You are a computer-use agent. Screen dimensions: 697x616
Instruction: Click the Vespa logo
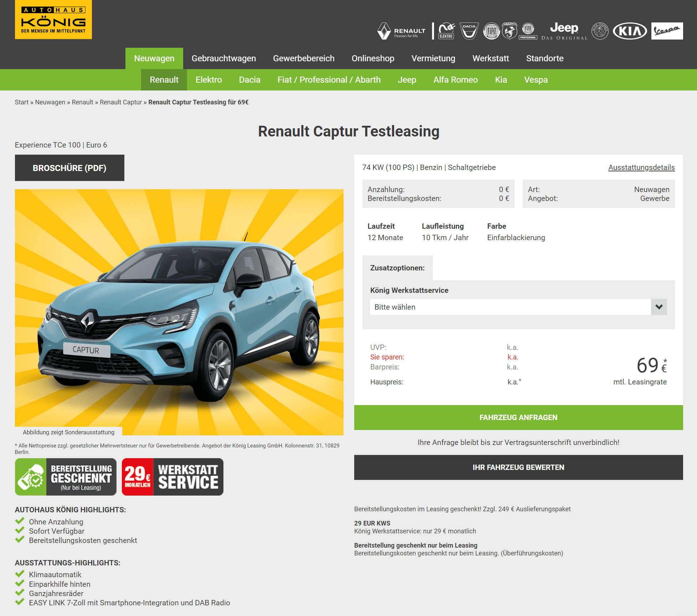(667, 31)
